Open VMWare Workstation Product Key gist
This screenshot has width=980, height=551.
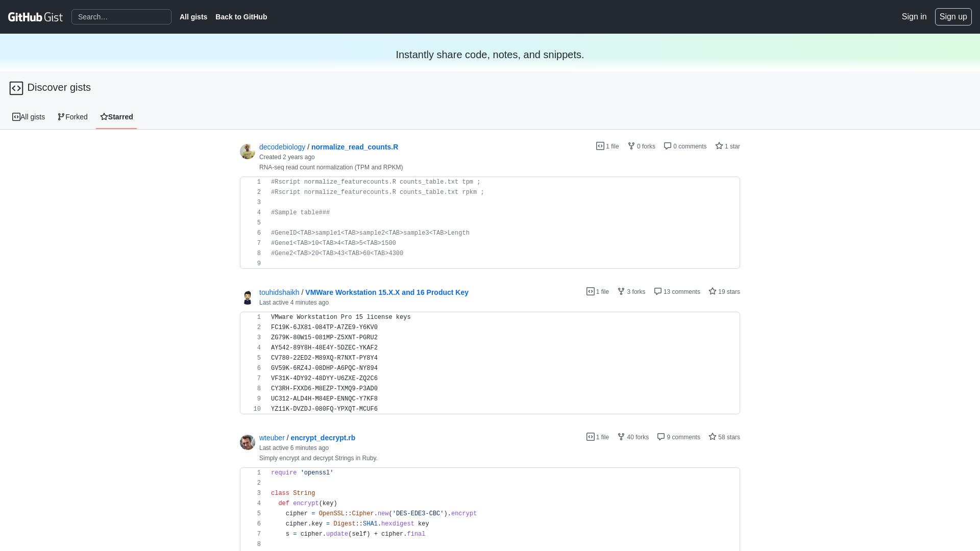pyautogui.click(x=387, y=292)
